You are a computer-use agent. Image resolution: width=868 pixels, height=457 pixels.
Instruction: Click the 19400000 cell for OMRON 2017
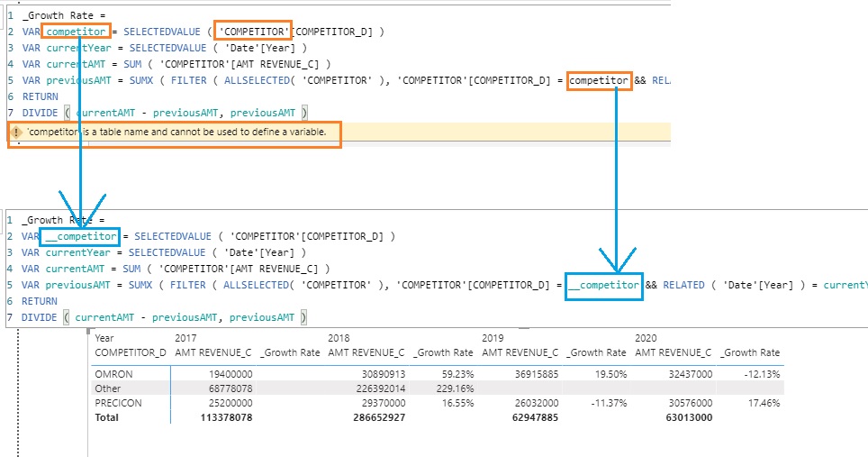231,374
